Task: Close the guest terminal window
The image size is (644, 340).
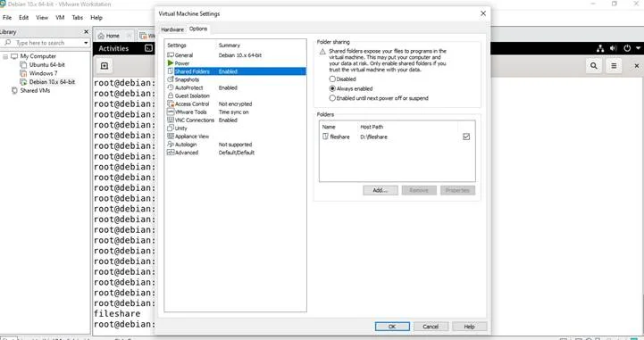Action: pyautogui.click(x=636, y=66)
